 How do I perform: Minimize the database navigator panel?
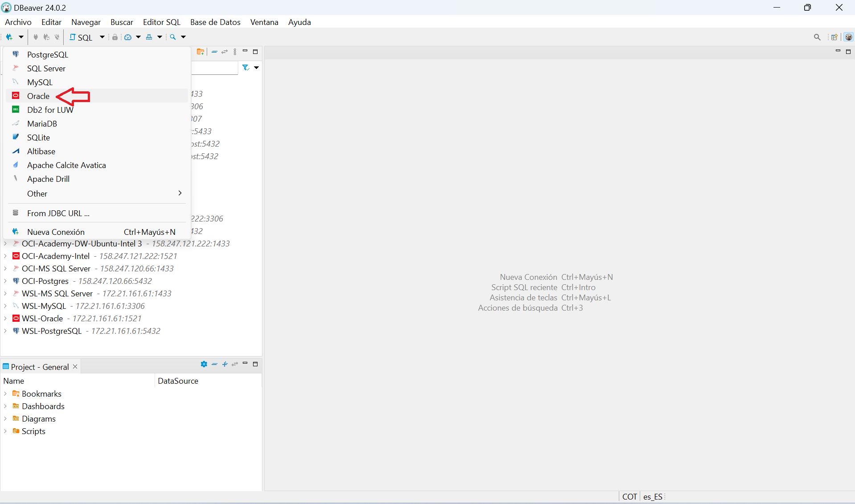[x=245, y=51]
